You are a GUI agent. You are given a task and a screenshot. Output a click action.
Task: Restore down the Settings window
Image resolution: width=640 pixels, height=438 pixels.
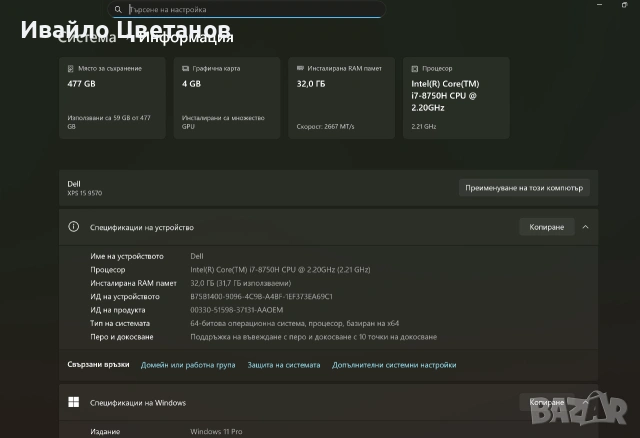[624, 5]
